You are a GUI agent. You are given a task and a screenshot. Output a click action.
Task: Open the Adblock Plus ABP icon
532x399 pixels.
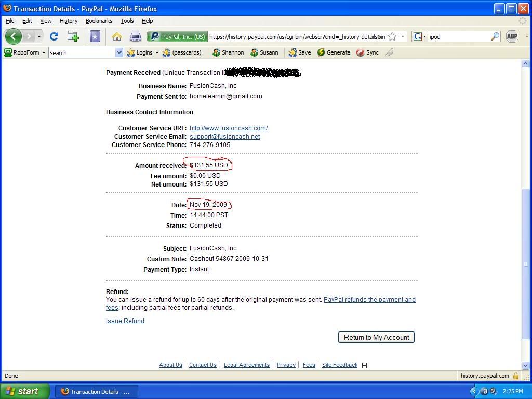point(512,36)
